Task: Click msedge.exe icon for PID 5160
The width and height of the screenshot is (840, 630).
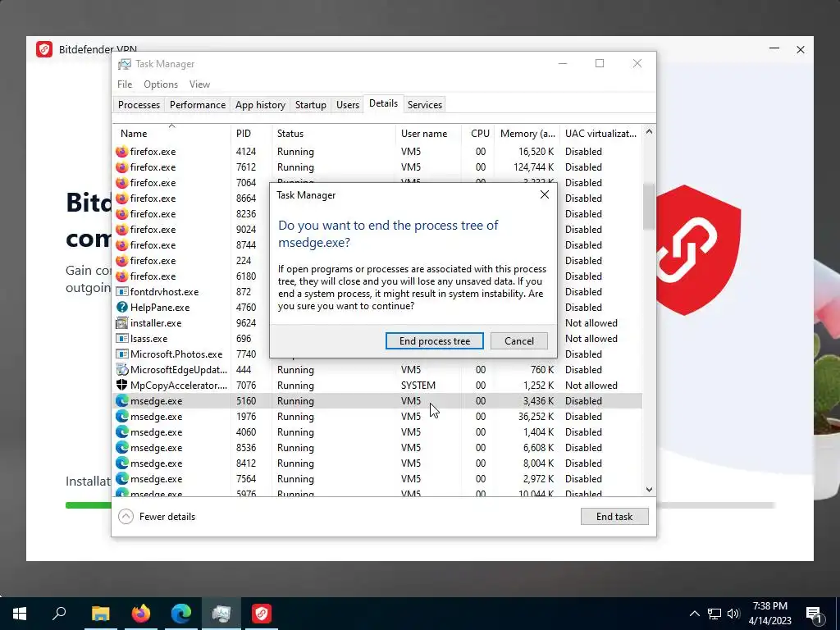Action: pyautogui.click(x=122, y=400)
